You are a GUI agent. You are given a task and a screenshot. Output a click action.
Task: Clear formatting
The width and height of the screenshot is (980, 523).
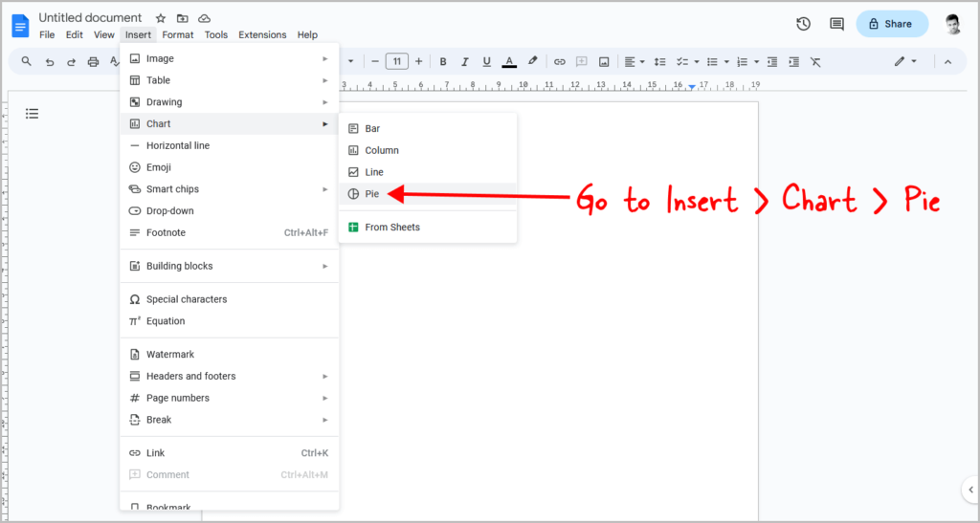[x=815, y=62]
